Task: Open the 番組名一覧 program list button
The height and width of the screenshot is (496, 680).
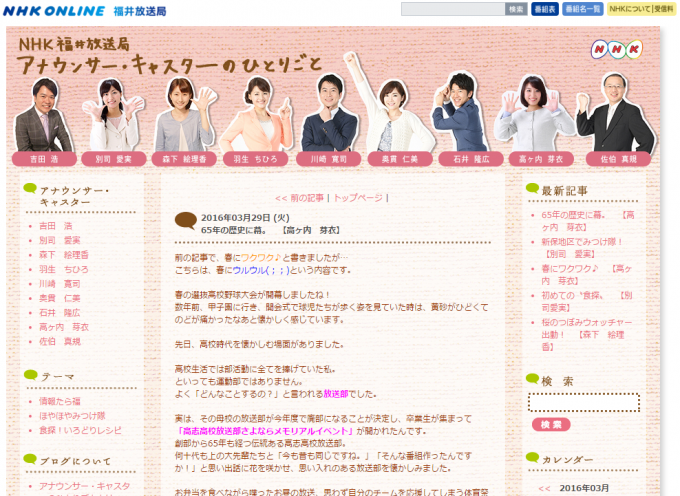Action: pyautogui.click(x=583, y=9)
